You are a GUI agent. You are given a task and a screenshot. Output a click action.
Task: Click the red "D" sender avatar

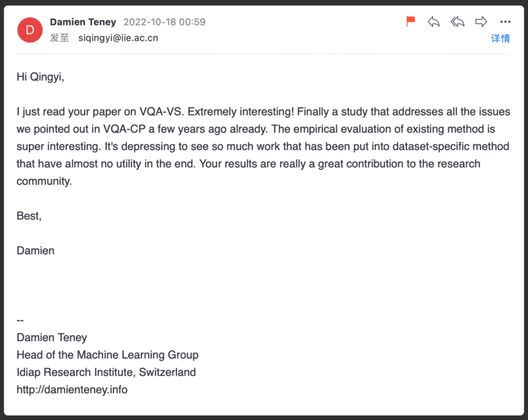[x=30, y=30]
